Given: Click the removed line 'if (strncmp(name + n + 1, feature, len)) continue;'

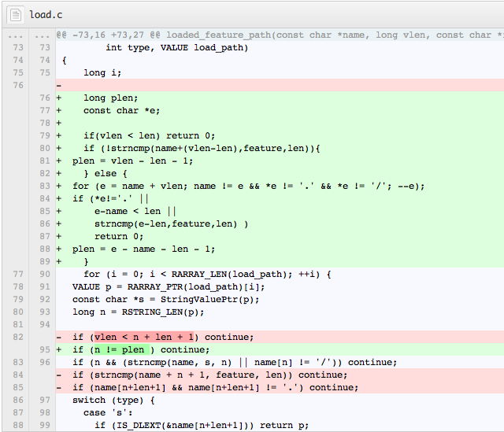Looking at the screenshot, I should tap(209, 375).
